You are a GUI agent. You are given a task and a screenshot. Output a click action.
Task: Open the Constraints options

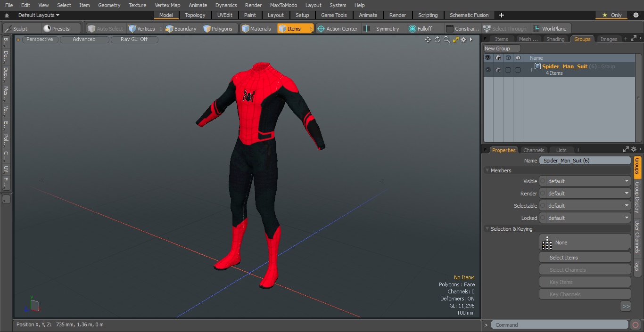point(462,29)
